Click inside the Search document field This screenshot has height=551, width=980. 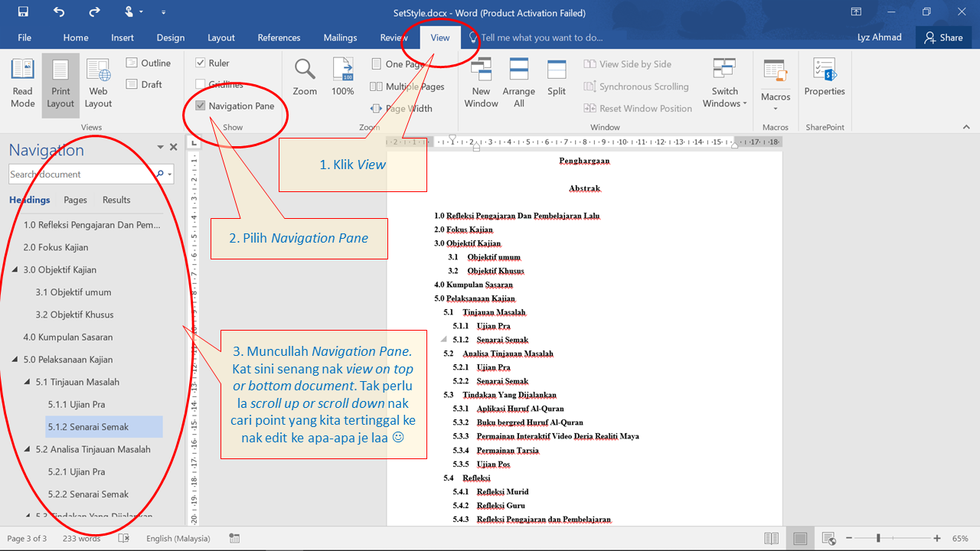(77, 174)
